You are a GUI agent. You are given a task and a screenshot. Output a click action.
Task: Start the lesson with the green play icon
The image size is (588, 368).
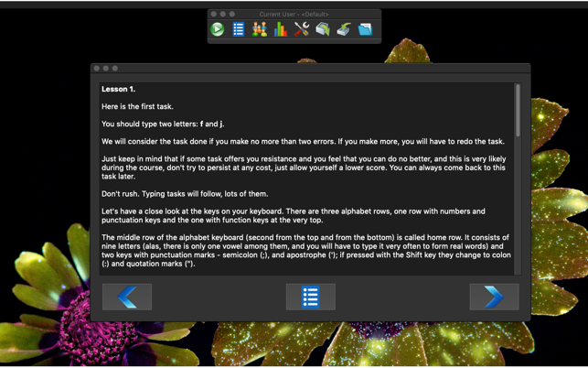[x=217, y=29]
